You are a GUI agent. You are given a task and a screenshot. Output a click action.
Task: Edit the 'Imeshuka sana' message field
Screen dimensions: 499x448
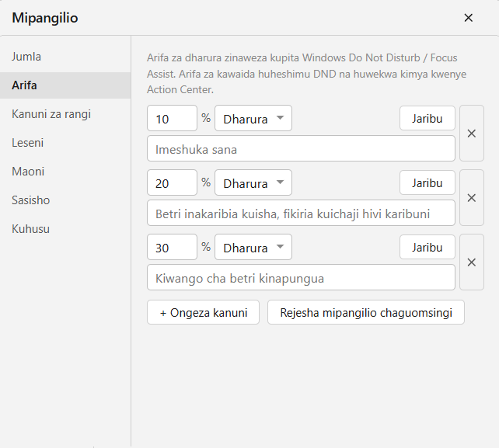pos(301,148)
